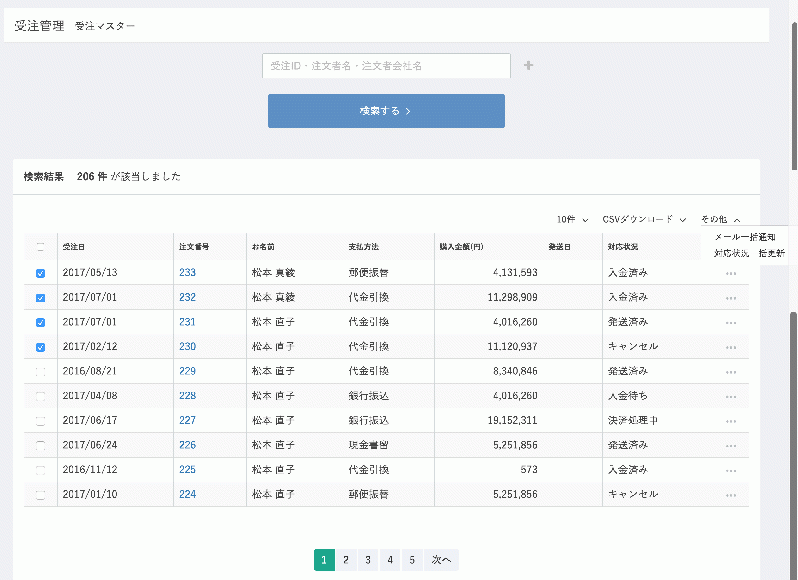Click the 現金書留 payment method cell
Image resolution: width=798 pixels, height=580 pixels.
click(368, 445)
